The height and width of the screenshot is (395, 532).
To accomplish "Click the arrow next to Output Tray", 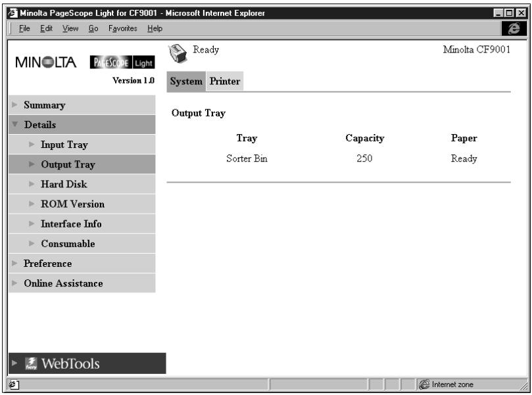I will 32,164.
